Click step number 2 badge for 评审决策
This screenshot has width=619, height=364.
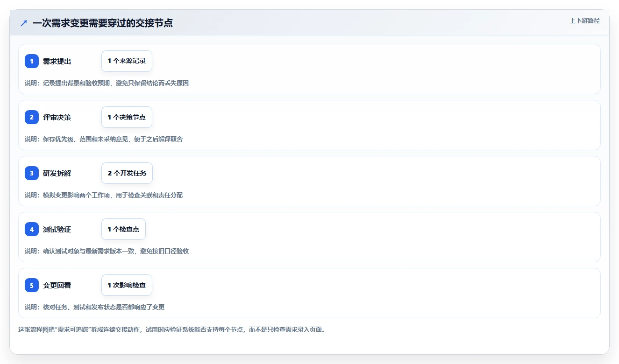tap(32, 117)
